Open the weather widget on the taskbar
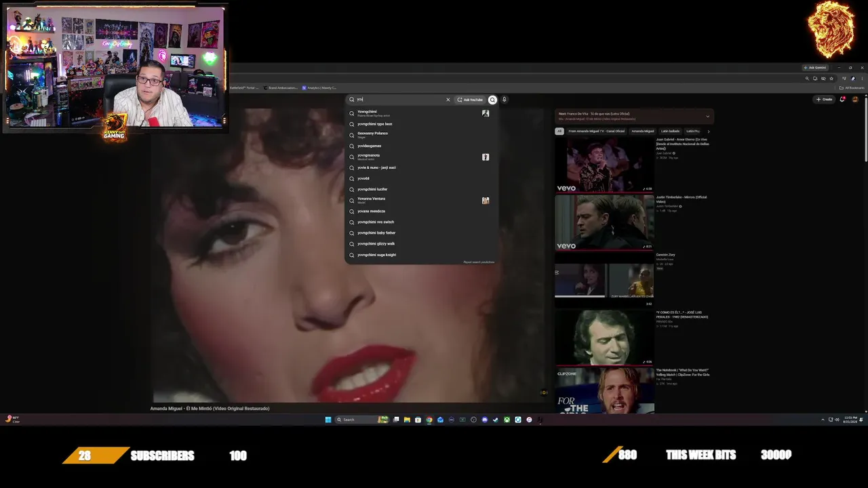Viewport: 868px width, 488px height. click(x=12, y=420)
